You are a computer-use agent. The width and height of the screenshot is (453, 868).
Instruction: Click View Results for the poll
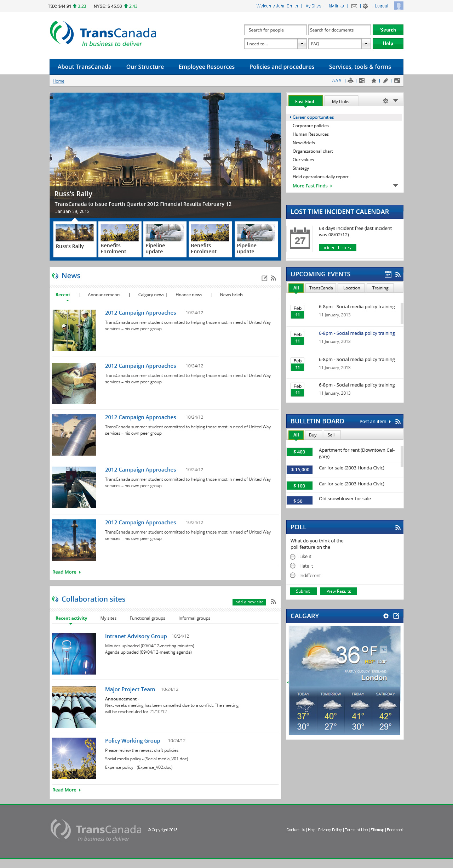pyautogui.click(x=339, y=591)
